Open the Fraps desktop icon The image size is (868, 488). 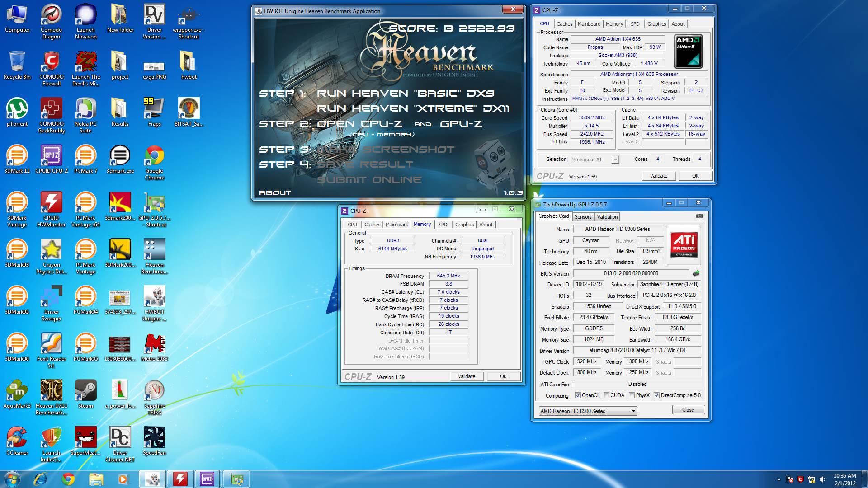coord(155,113)
